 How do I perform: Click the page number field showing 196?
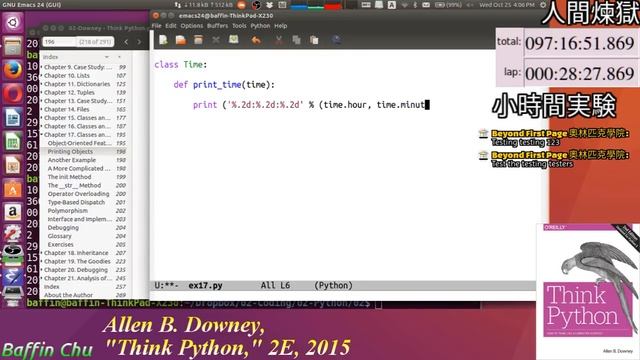point(59,42)
